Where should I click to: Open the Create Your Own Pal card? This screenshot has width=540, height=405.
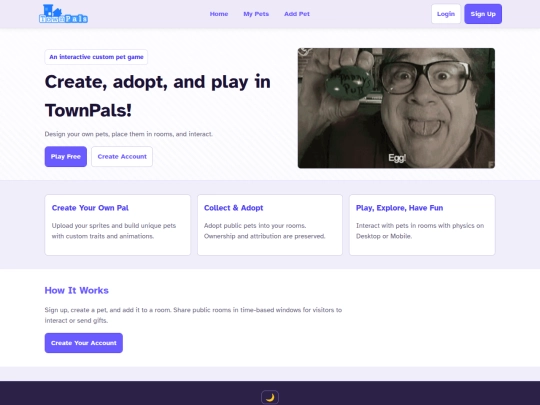pyautogui.click(x=117, y=225)
